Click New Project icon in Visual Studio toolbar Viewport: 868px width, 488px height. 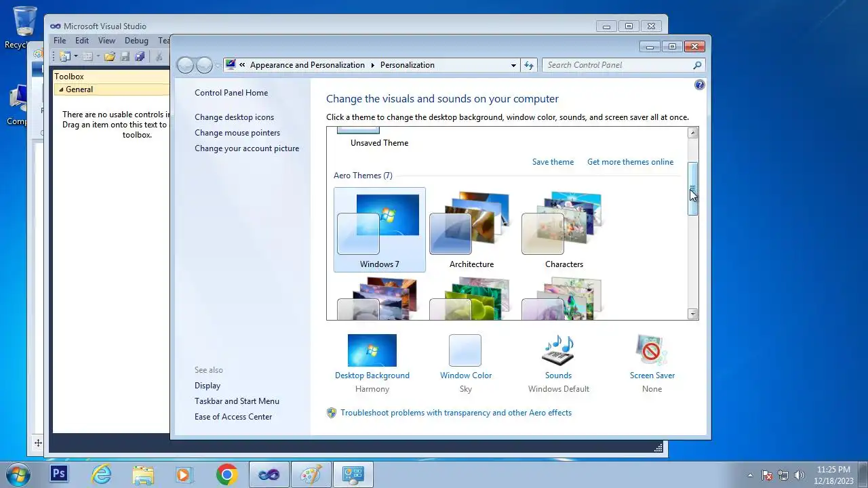click(65, 57)
